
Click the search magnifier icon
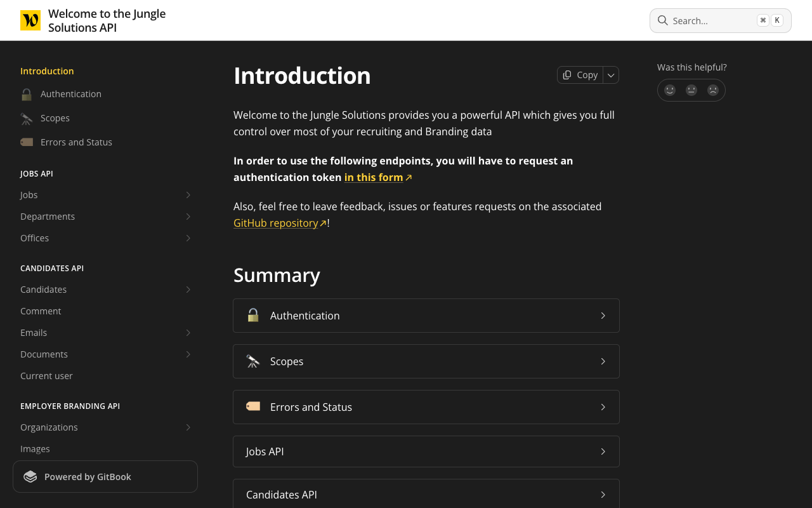(x=662, y=20)
